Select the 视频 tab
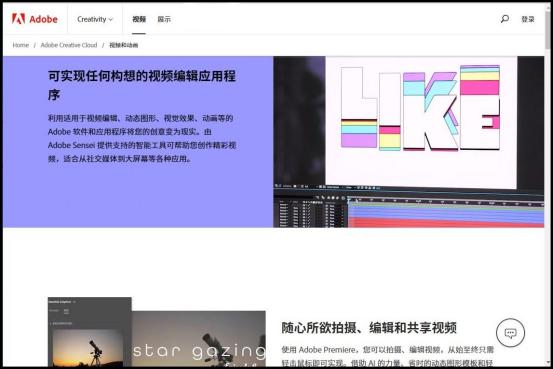The height and width of the screenshot is (369, 553). [139, 19]
